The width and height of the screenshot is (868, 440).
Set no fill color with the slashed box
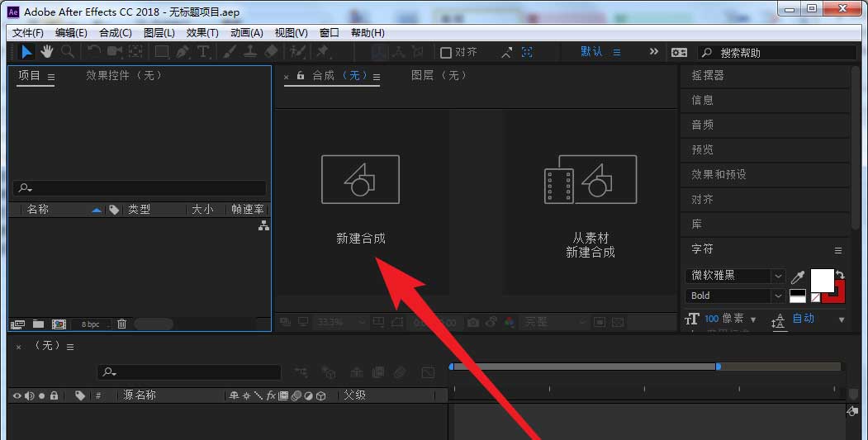(815, 298)
